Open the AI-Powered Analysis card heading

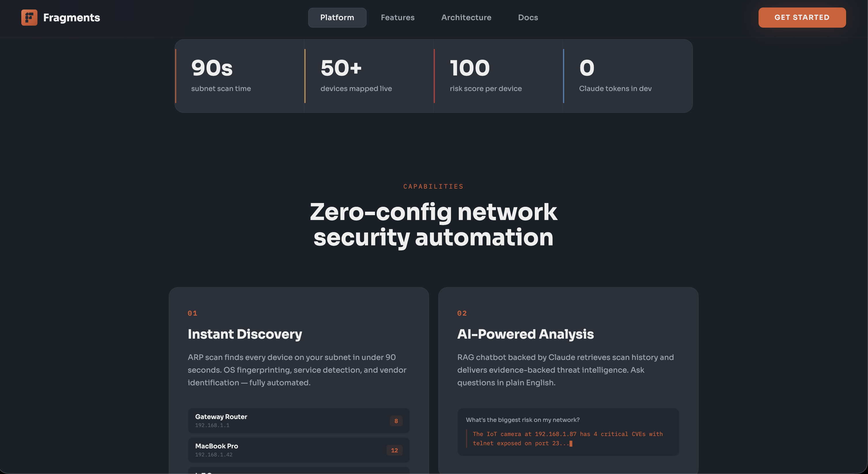point(525,334)
